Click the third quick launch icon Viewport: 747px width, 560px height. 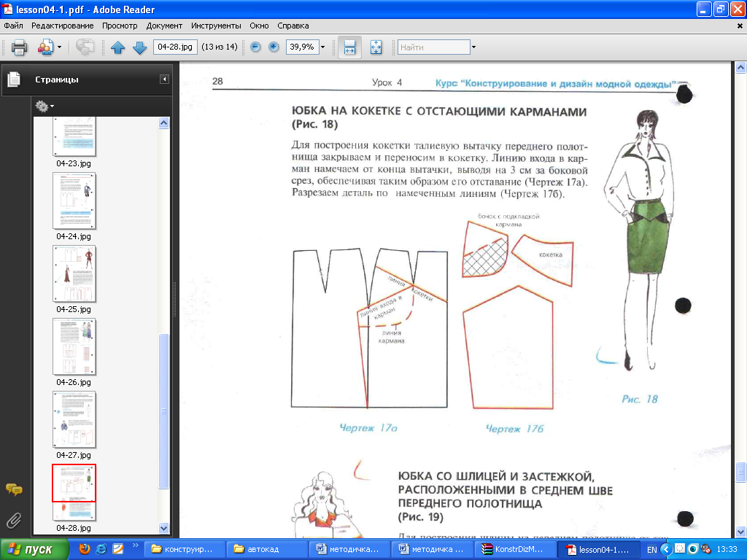pos(117,549)
